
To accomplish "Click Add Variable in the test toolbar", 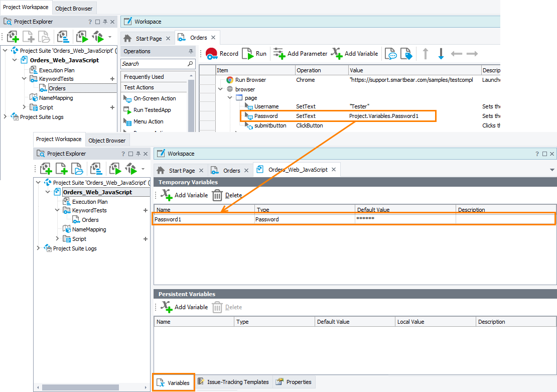I will pyautogui.click(x=355, y=54).
